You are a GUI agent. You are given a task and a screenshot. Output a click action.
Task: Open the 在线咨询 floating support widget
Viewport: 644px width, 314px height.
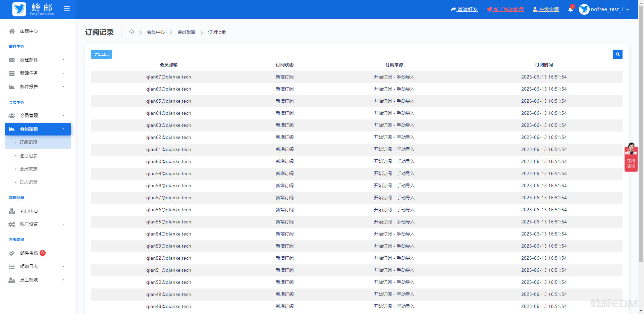coord(631,157)
